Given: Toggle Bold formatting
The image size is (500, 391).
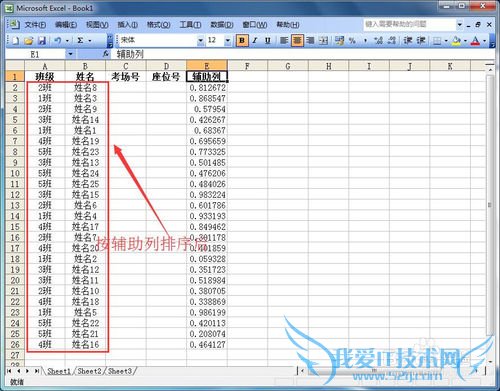Looking at the screenshot, I should [242, 41].
